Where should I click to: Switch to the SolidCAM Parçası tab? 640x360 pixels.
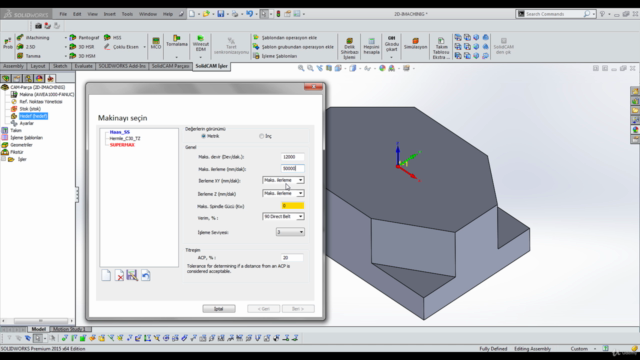(x=170, y=66)
